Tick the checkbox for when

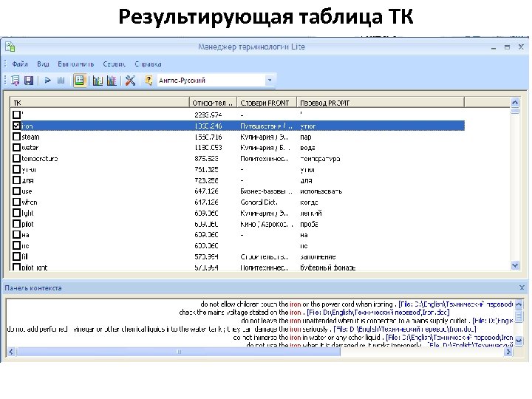[16, 202]
